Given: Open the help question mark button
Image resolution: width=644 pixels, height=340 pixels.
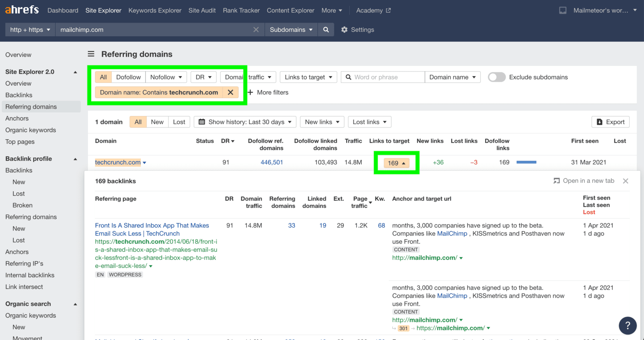Looking at the screenshot, I should pos(627,326).
